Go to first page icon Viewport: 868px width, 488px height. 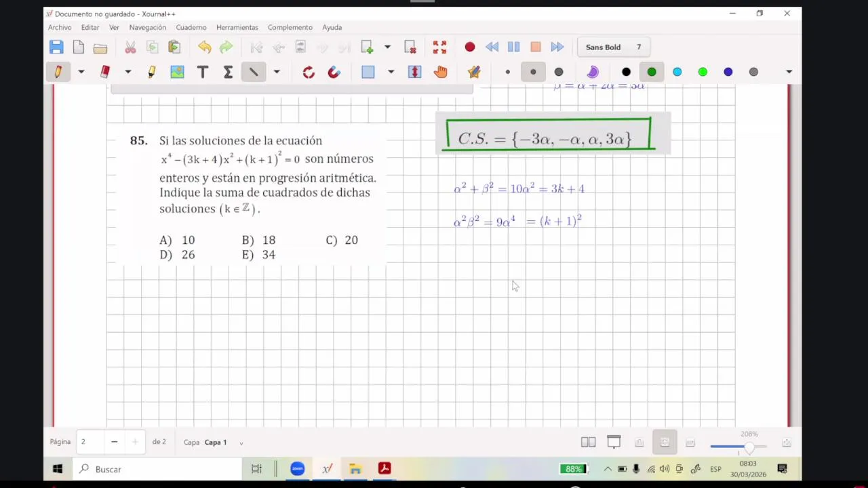[x=256, y=47]
